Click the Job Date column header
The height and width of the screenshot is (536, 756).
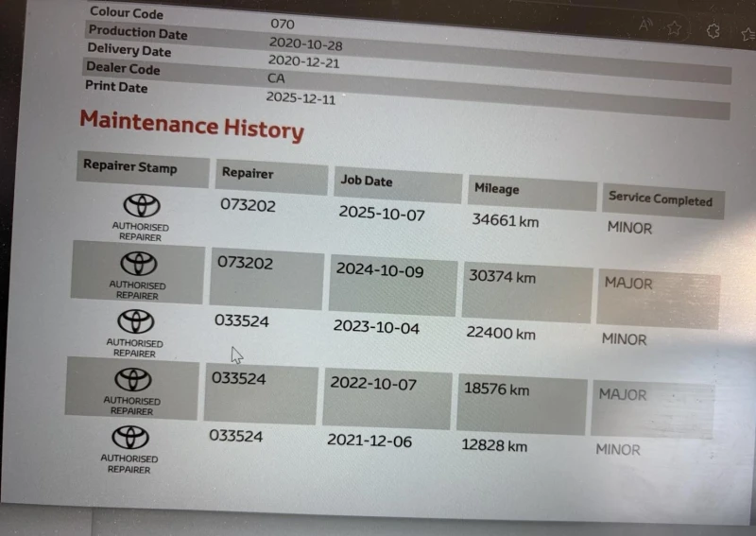(x=398, y=184)
